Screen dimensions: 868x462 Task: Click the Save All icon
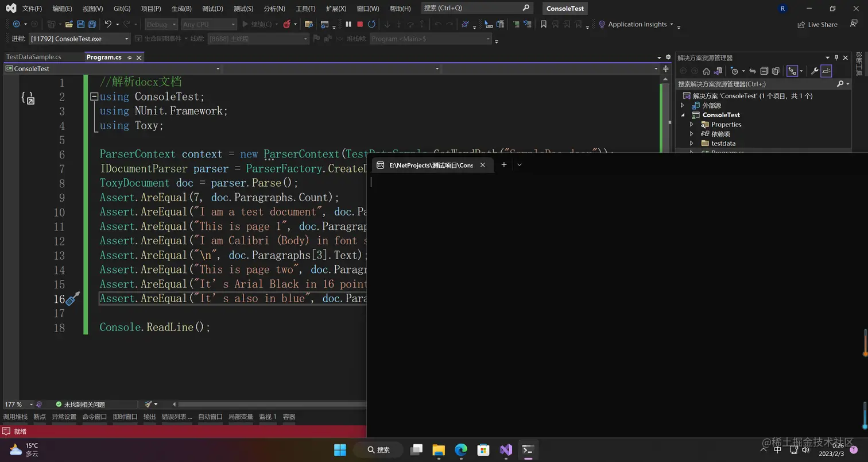tap(92, 24)
